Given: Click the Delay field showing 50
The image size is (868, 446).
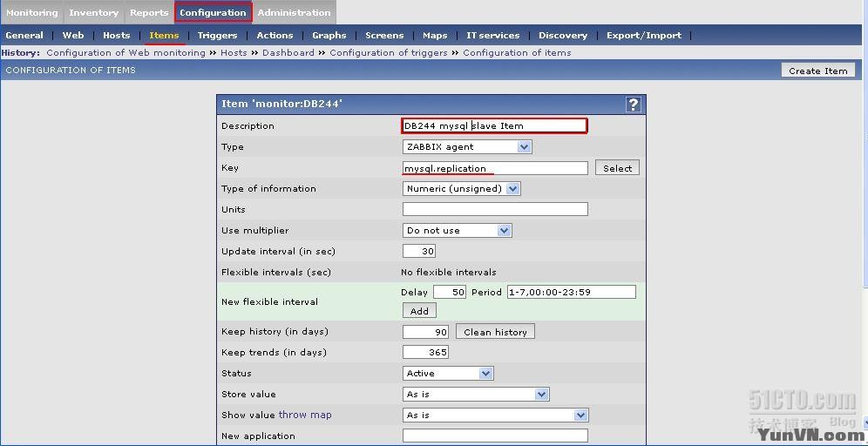Looking at the screenshot, I should [x=450, y=292].
